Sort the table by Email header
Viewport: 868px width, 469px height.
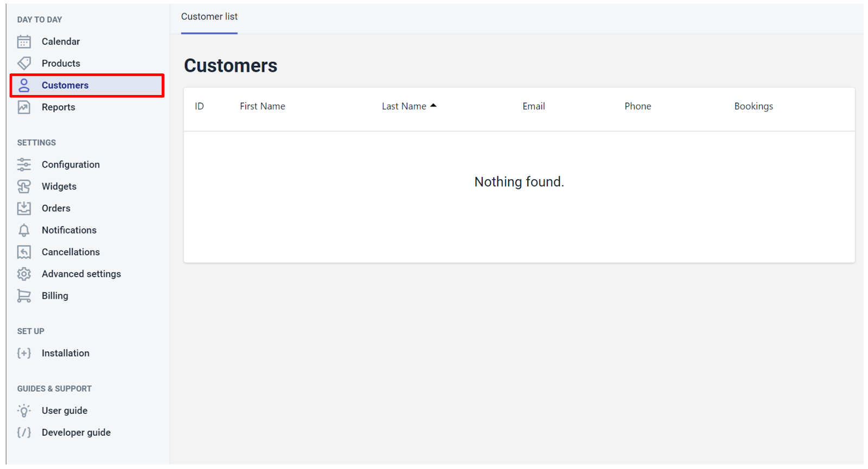(533, 106)
